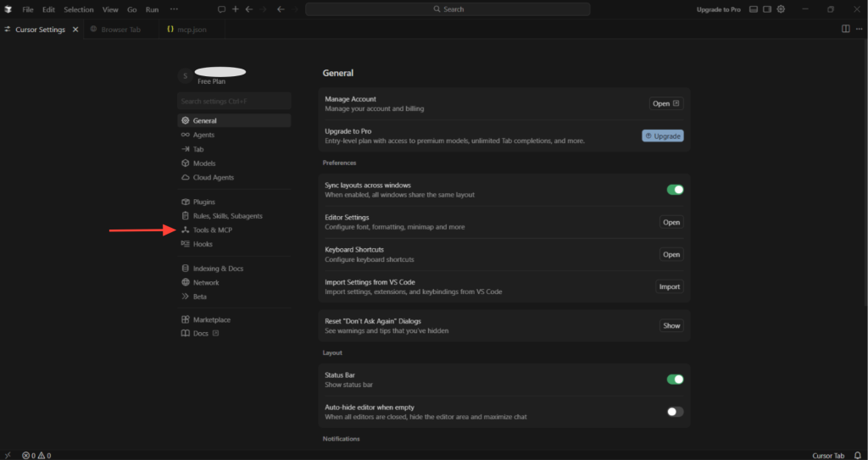Split the editor with the split icon
Image resolution: width=868 pixels, height=460 pixels.
[845, 29]
